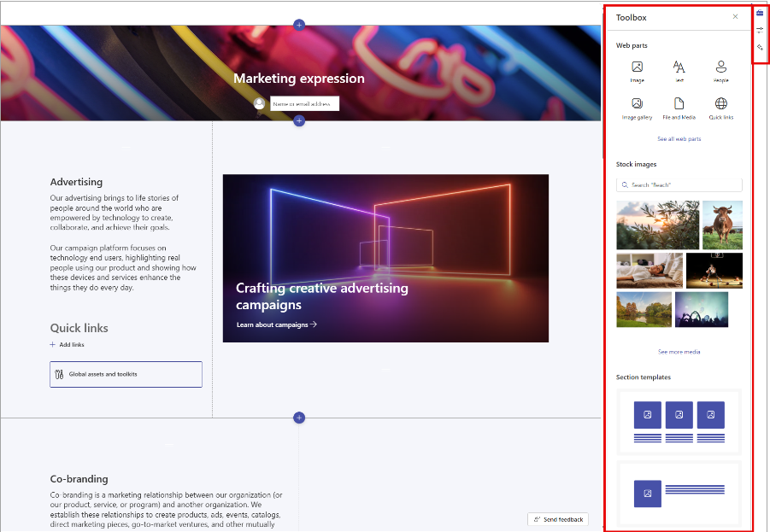
Task: Add the File and Media web part
Action: (679, 107)
